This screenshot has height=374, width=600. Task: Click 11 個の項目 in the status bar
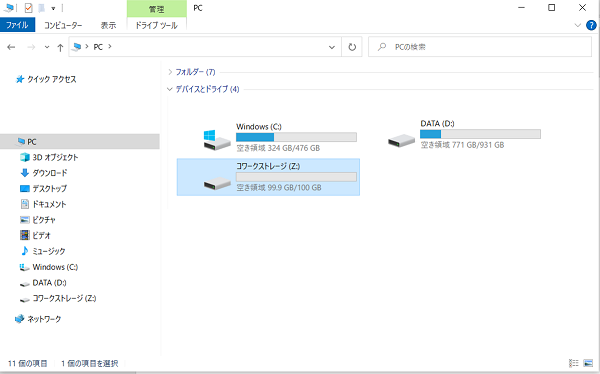[28, 363]
